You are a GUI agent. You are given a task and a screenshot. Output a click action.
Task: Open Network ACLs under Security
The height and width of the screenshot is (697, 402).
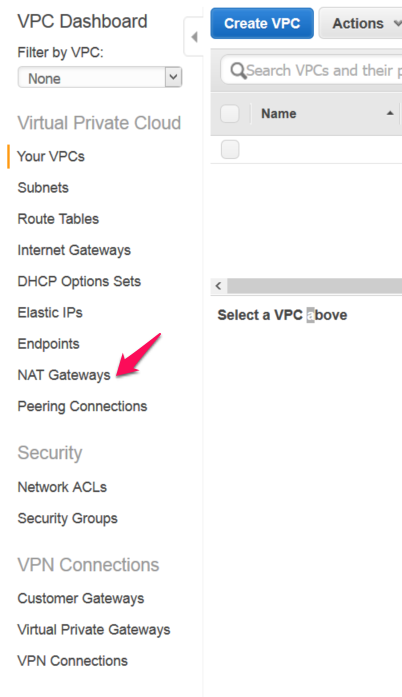[62, 487]
